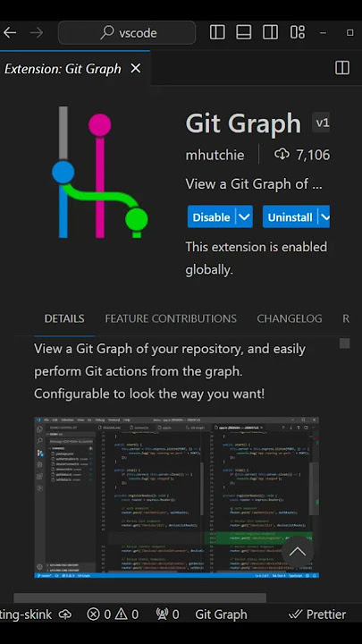Toggle bottom panel layout icon

click(243, 32)
